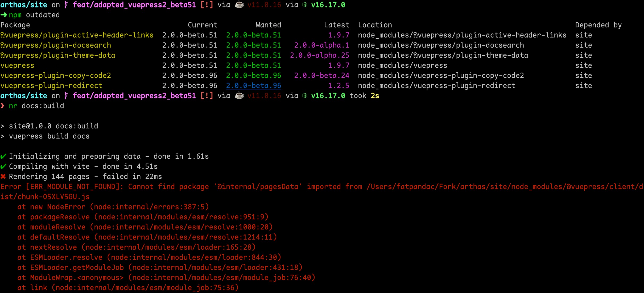Click the ERR_MODULE_NOT_FOUND error code

(x=73, y=187)
